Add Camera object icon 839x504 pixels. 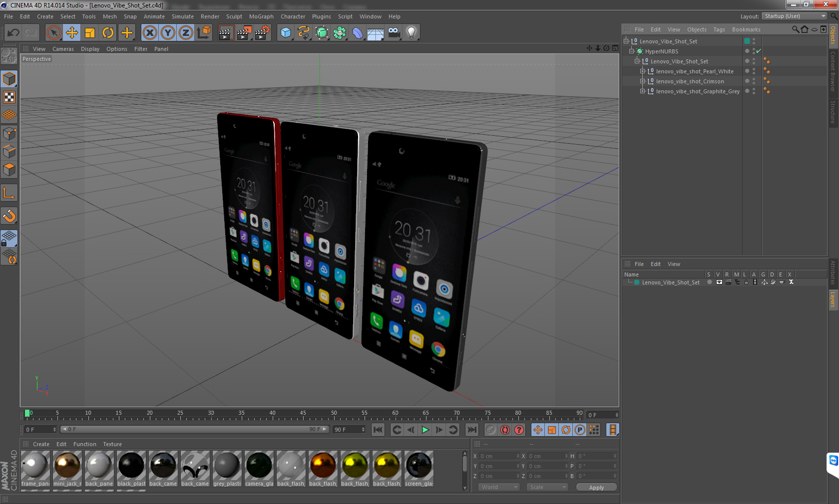pos(394,33)
